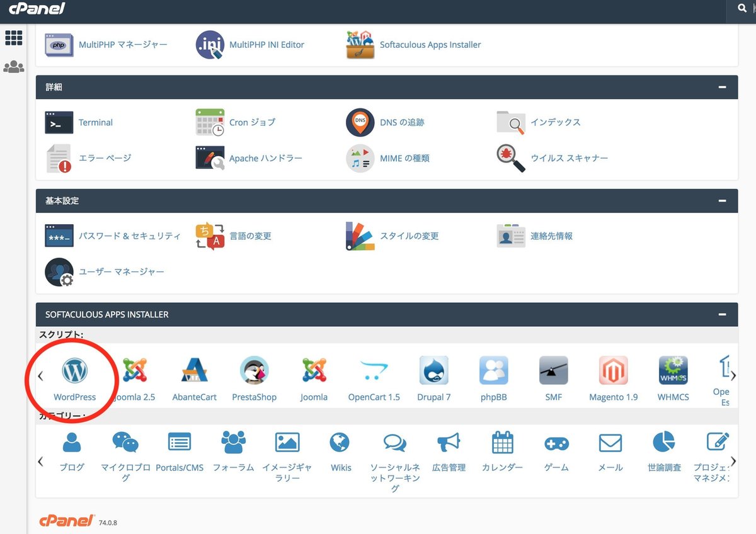Viewport: 756px width, 534px height.
Task: Open the Terminal icon
Action: (x=59, y=122)
